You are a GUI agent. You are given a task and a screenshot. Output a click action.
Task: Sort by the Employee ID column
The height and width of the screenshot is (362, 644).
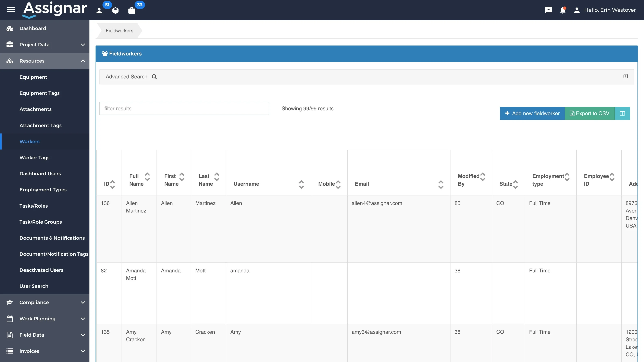[x=612, y=177]
